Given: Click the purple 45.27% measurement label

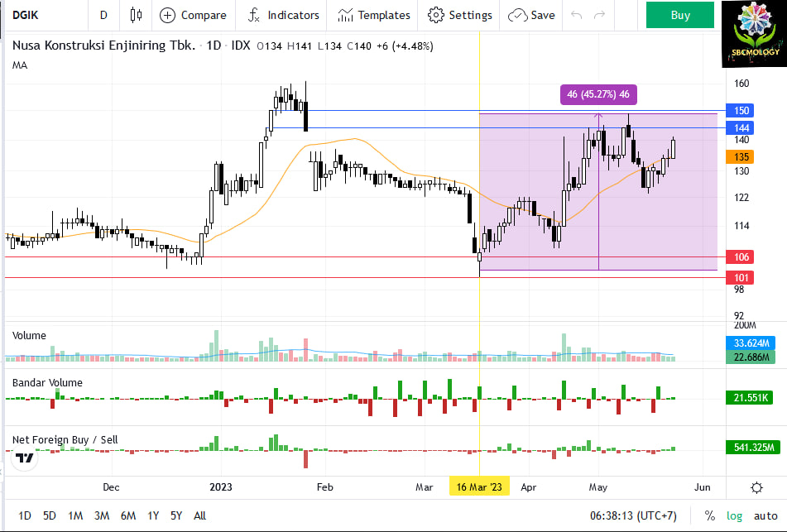Looking at the screenshot, I should (597, 96).
